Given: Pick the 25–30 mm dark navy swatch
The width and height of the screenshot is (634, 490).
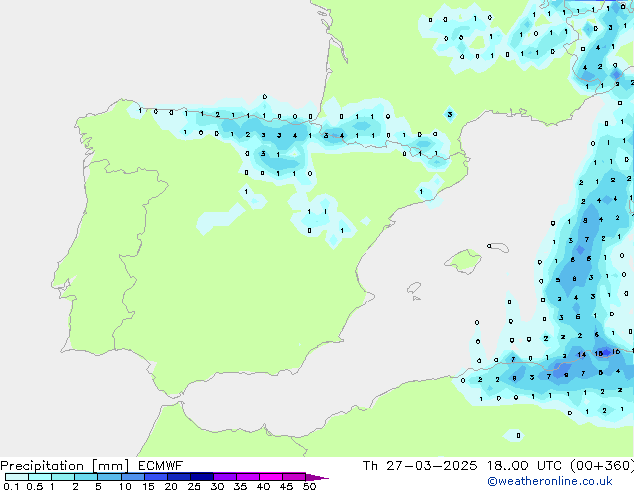Looking at the screenshot, I should click(202, 477).
